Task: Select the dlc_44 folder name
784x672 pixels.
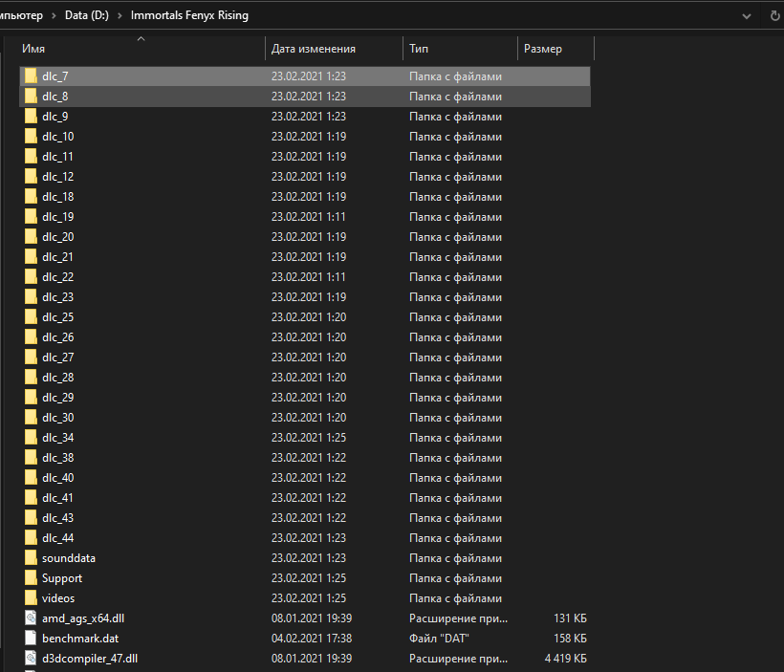Action: (x=57, y=538)
